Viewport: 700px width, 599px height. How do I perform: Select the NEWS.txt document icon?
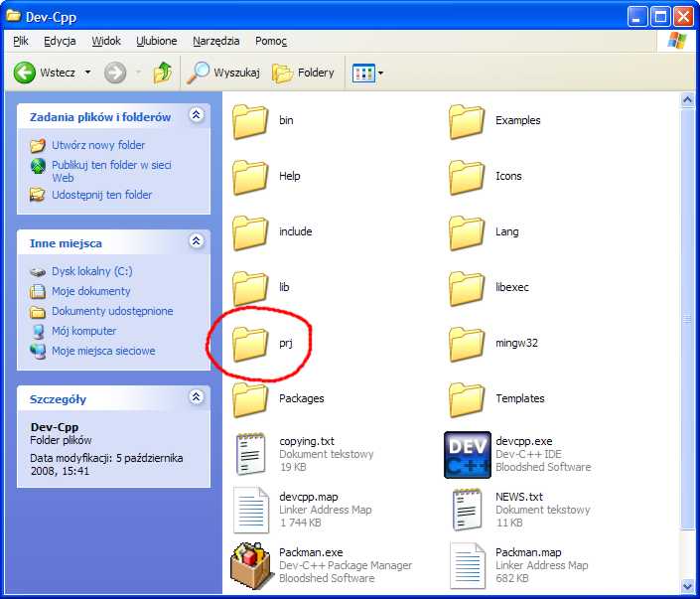(x=467, y=510)
